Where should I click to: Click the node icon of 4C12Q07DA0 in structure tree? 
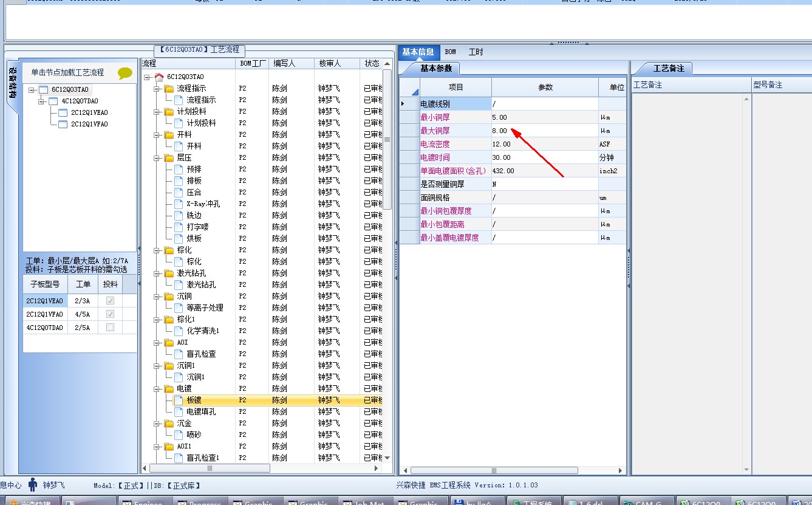[53, 101]
